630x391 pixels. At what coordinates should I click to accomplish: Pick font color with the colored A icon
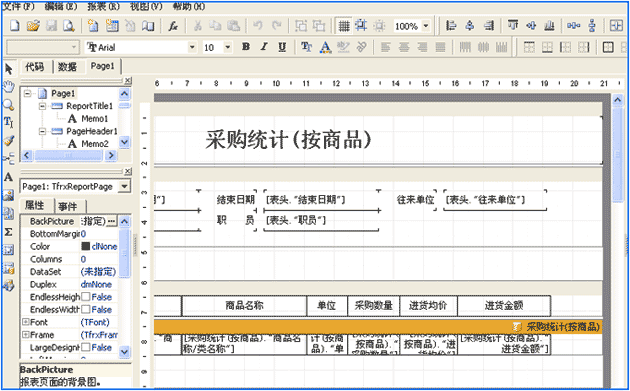pos(325,47)
